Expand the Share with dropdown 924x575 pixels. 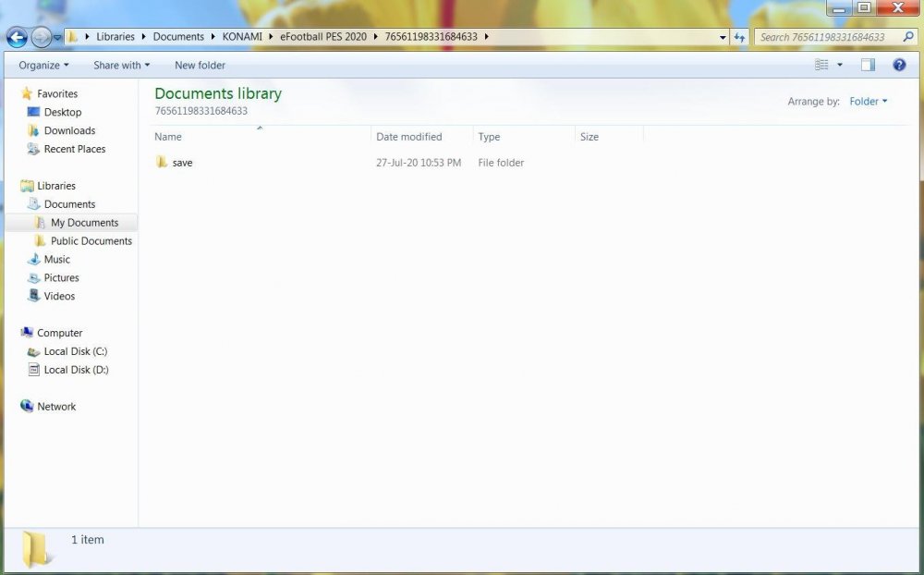[x=121, y=66]
